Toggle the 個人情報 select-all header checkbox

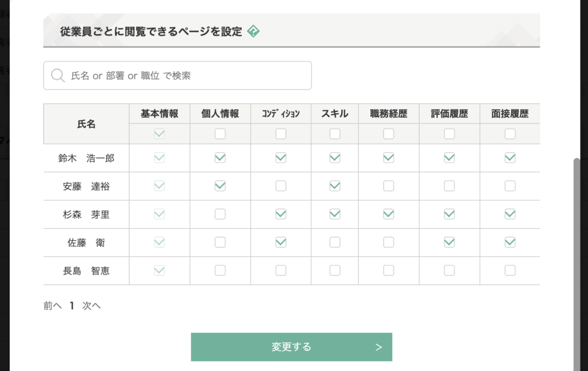220,134
